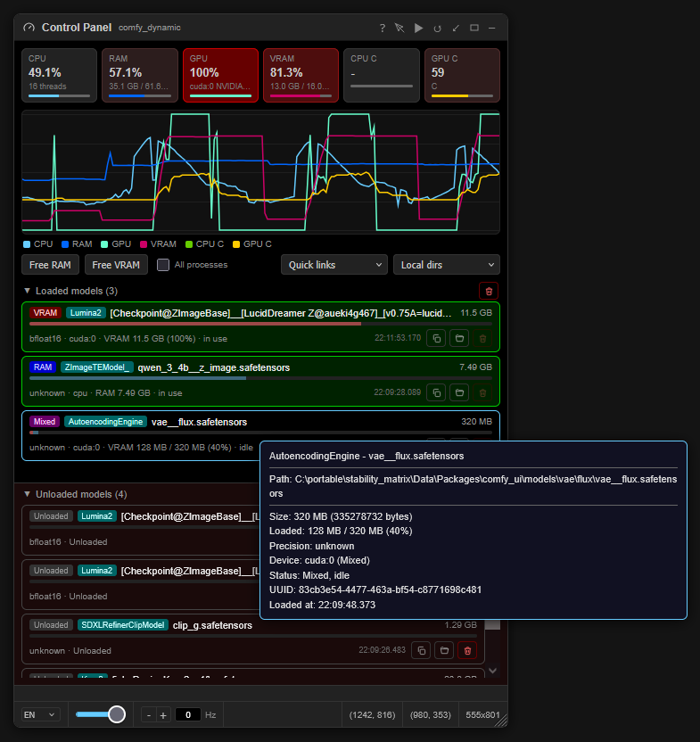700x742 pixels.
Task: Open the Quick links dropdown
Action: click(x=334, y=265)
